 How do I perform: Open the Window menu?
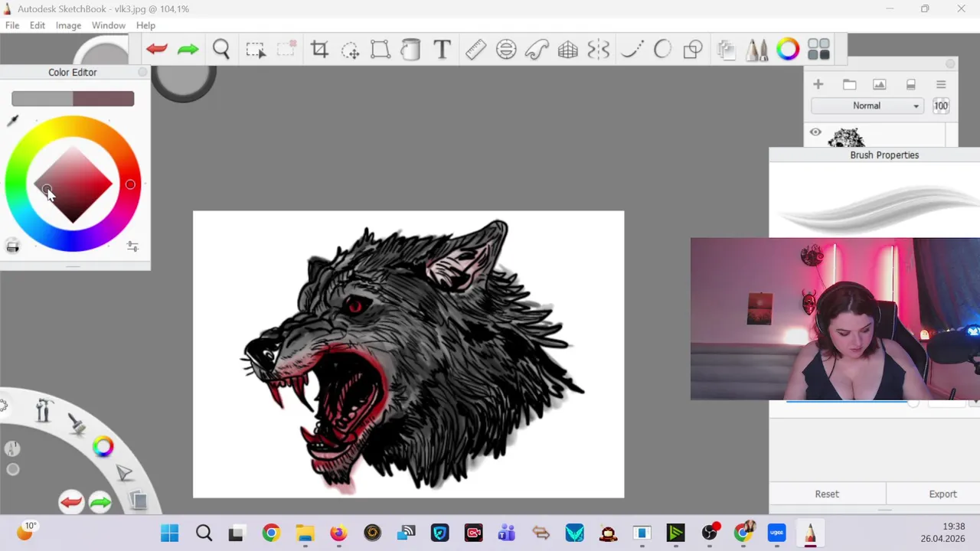pos(109,25)
